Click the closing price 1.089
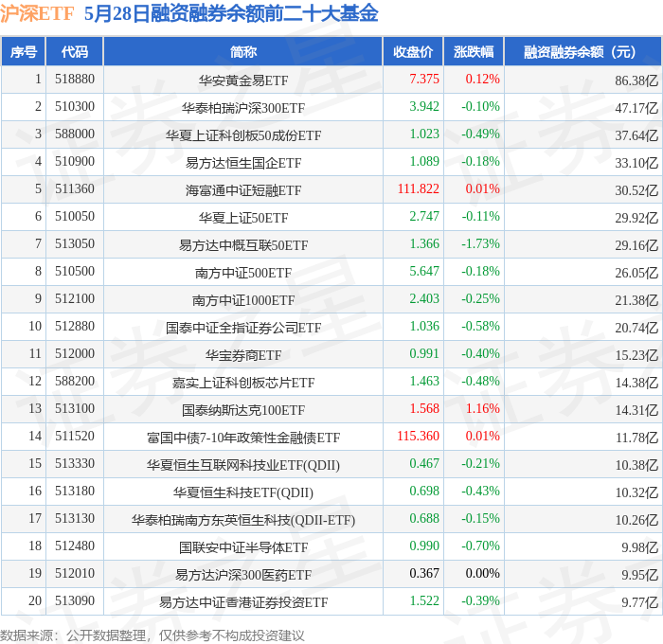663x644 pixels. pos(424,162)
